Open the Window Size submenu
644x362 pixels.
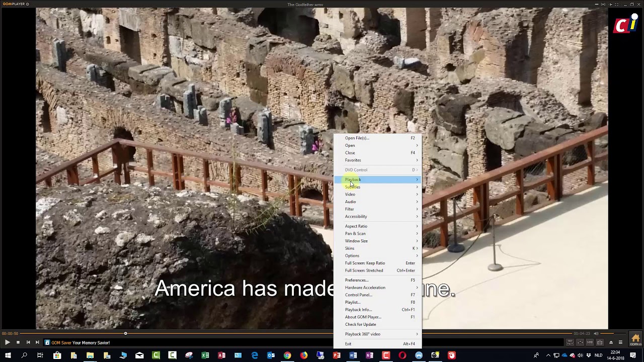click(x=378, y=241)
